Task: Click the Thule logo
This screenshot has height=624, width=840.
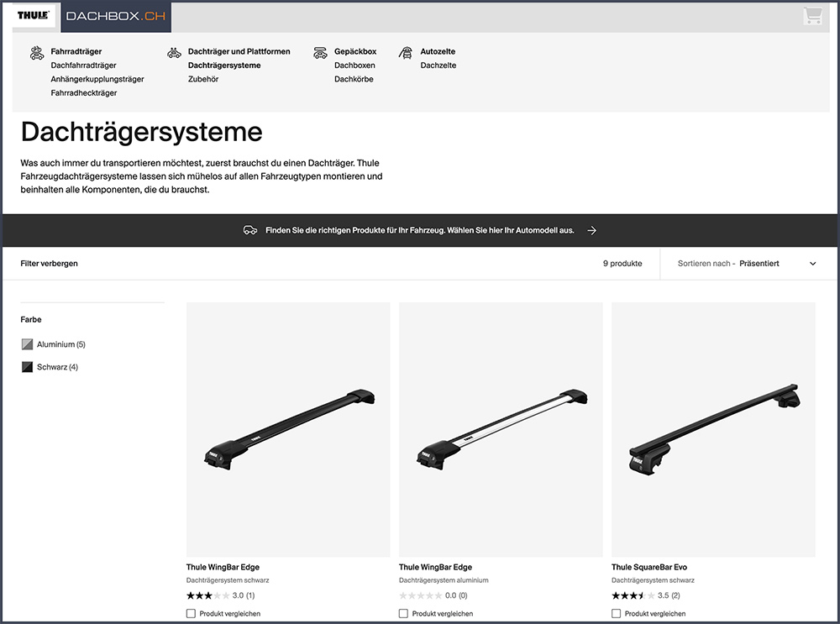Action: [x=32, y=16]
